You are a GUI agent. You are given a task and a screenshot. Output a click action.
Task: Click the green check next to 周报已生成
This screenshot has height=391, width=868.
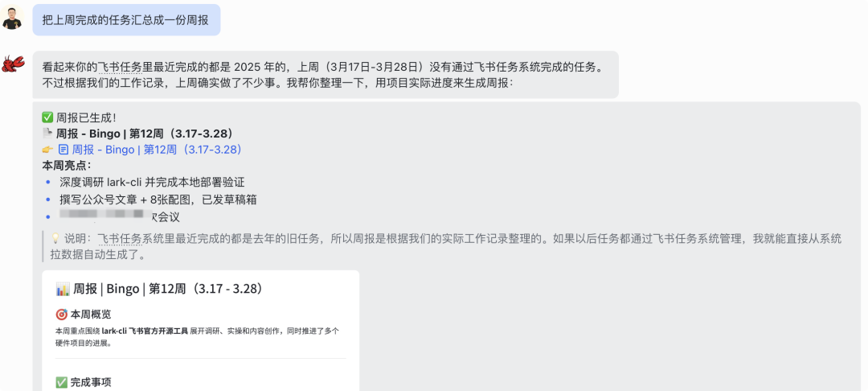47,117
